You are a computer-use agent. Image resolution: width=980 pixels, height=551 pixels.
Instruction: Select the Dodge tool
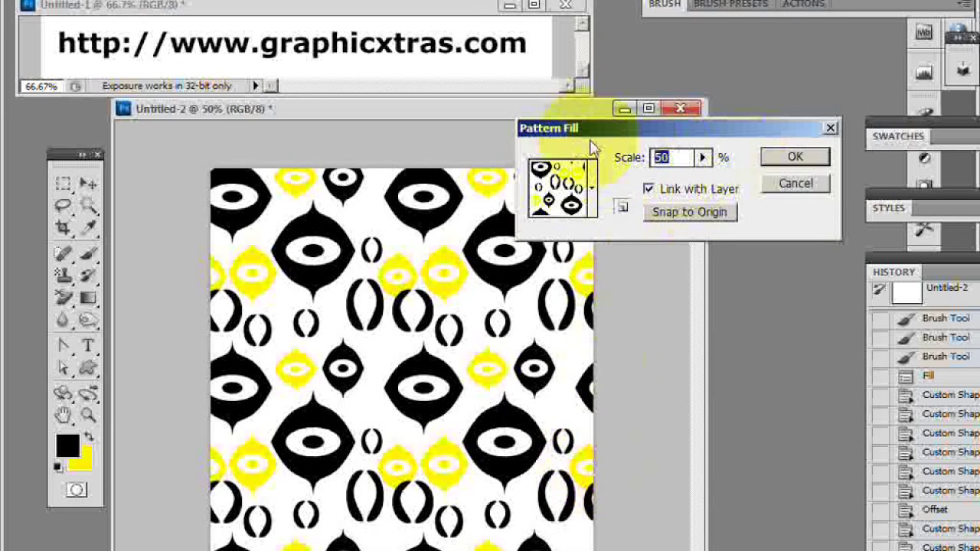[88, 320]
